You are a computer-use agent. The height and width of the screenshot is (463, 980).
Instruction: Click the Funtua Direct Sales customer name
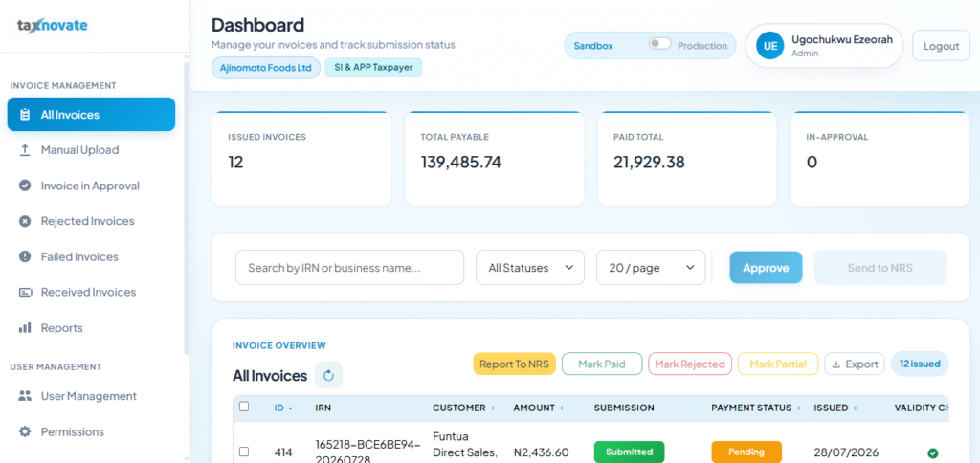pyautogui.click(x=465, y=444)
